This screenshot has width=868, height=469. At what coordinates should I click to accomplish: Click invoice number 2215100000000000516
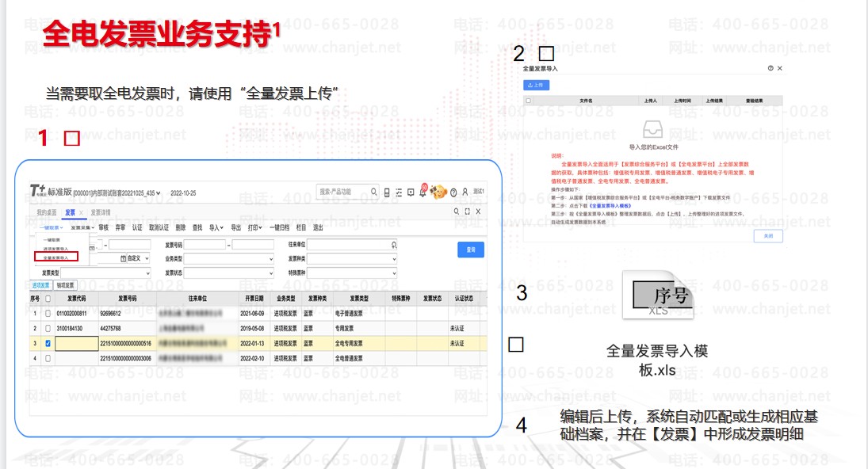(x=126, y=344)
